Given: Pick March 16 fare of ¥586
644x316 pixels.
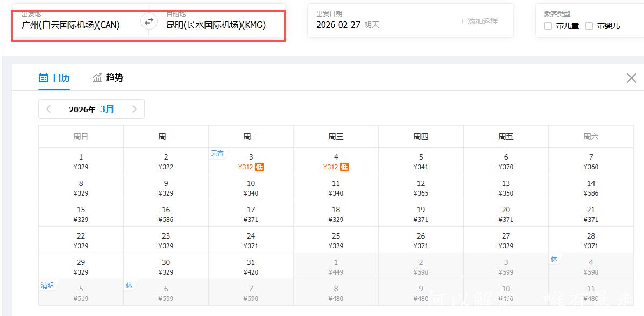Looking at the screenshot, I should pyautogui.click(x=166, y=214).
